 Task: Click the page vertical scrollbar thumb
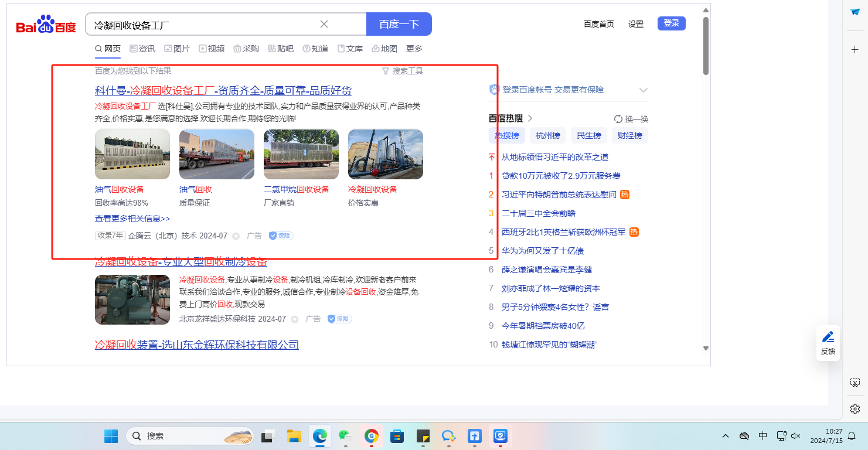coord(706,46)
